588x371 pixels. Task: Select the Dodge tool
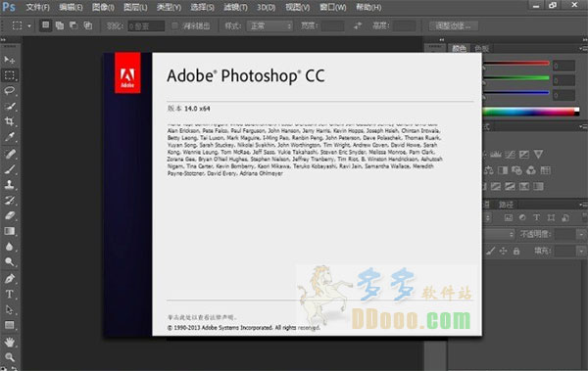(x=10, y=261)
